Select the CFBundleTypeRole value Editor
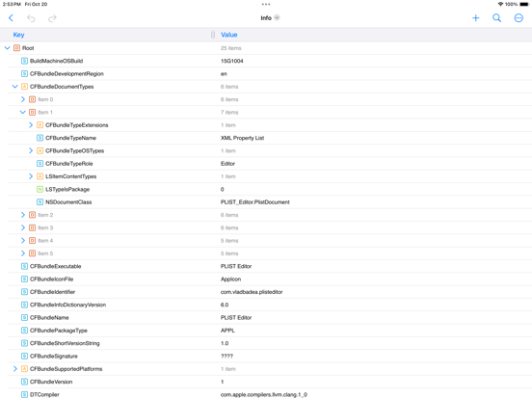 [227, 164]
